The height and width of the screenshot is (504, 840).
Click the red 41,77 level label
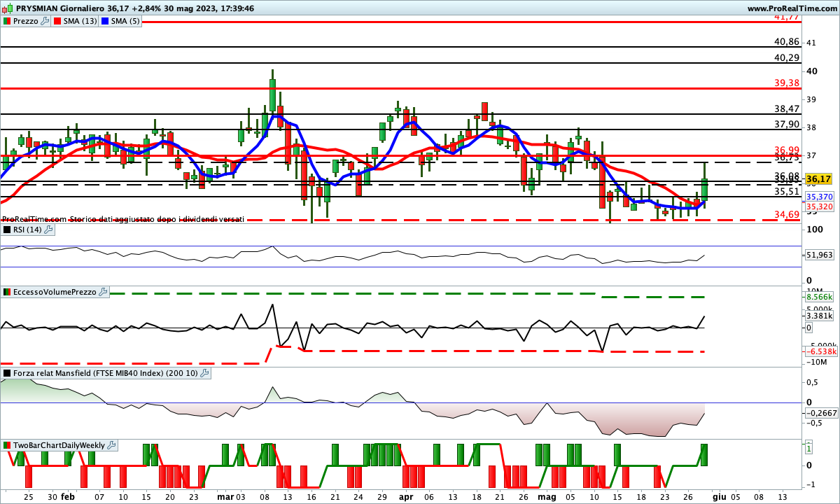(787, 16)
